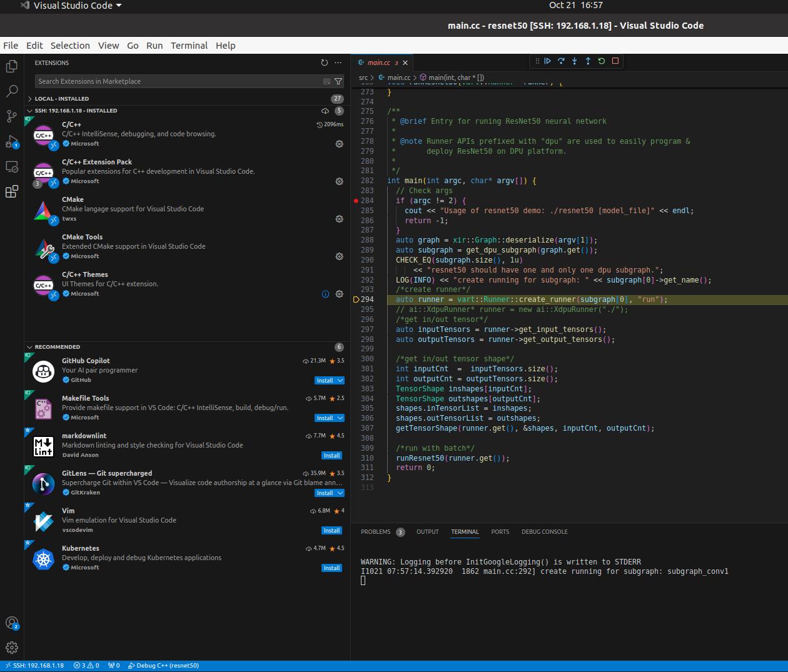Open Source Control view
788x672 pixels.
click(x=11, y=116)
